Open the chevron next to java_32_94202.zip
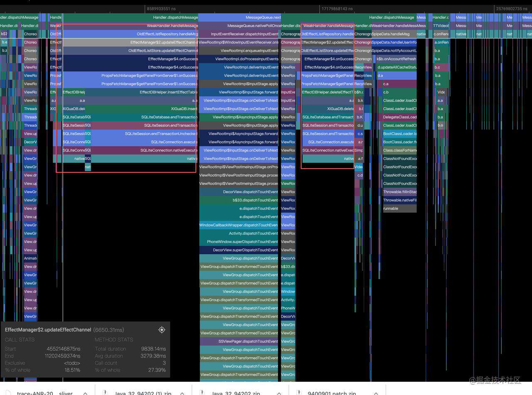The height and width of the screenshot is (395, 532). pyautogui.click(x=278, y=393)
